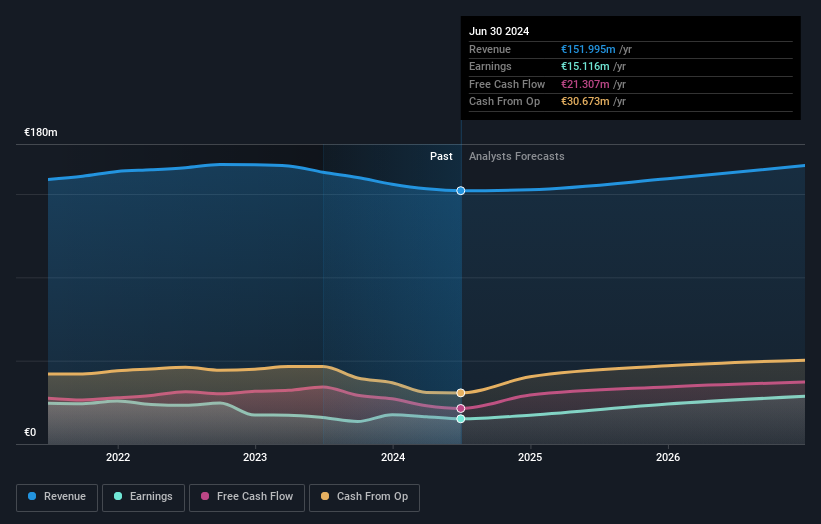821x524 pixels.
Task: Click the 2023 x-axis label
Action: (255, 457)
